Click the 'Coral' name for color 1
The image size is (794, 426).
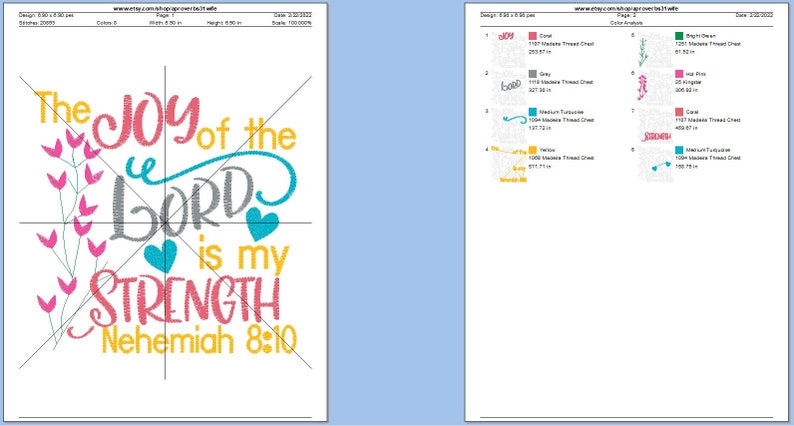click(x=545, y=36)
